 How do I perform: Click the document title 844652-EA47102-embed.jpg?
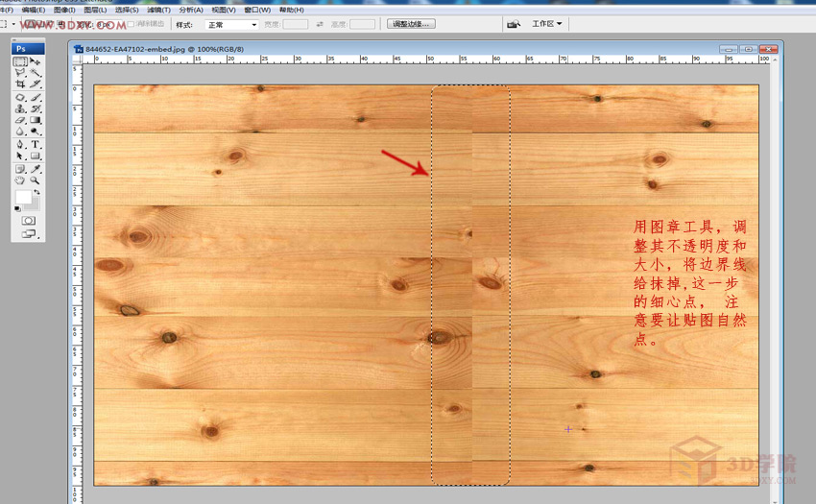coord(135,49)
